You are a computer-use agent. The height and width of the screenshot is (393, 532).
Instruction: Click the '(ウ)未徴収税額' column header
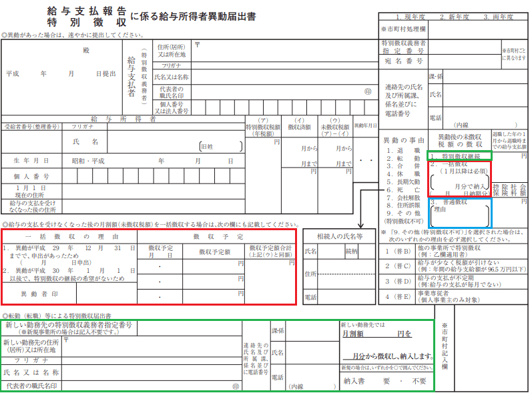(x=335, y=127)
